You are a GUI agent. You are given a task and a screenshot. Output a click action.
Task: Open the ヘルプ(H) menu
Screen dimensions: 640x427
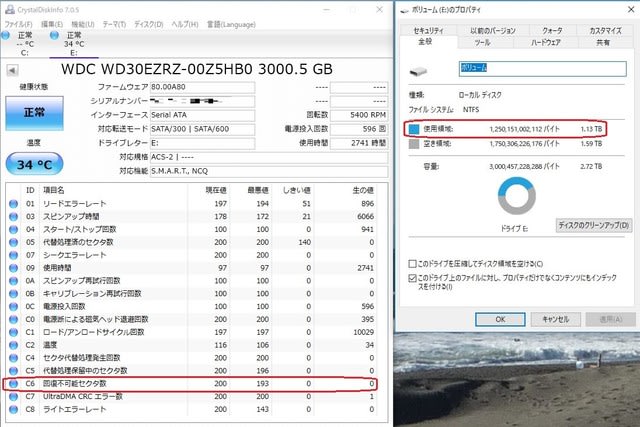(x=184, y=24)
